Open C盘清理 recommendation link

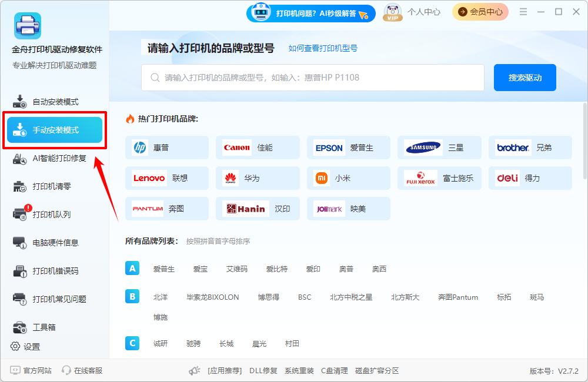[334, 371]
